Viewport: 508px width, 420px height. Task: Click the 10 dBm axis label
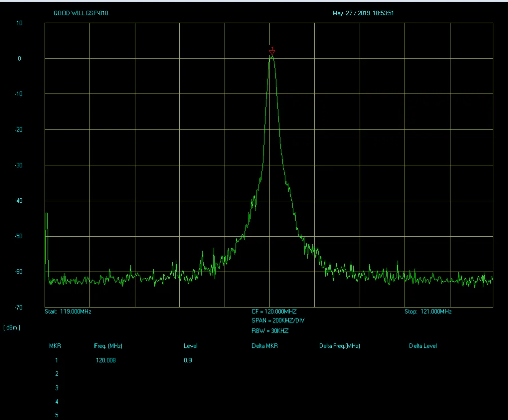pos(19,23)
